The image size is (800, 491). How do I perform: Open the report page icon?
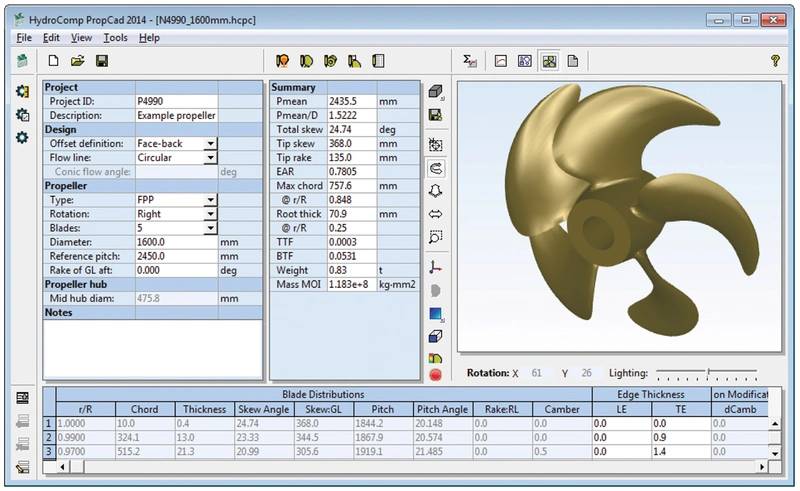tap(573, 61)
